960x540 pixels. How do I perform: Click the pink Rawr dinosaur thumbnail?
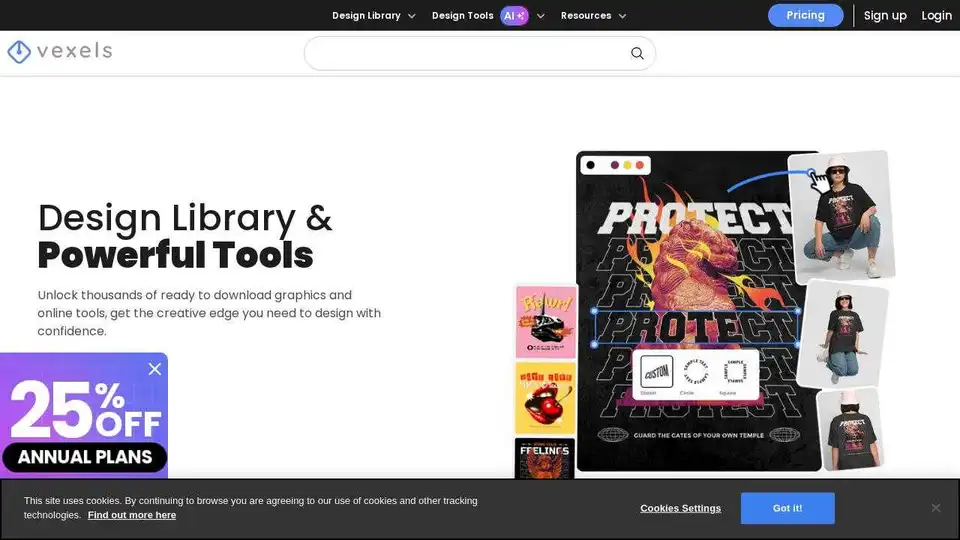tap(546, 322)
